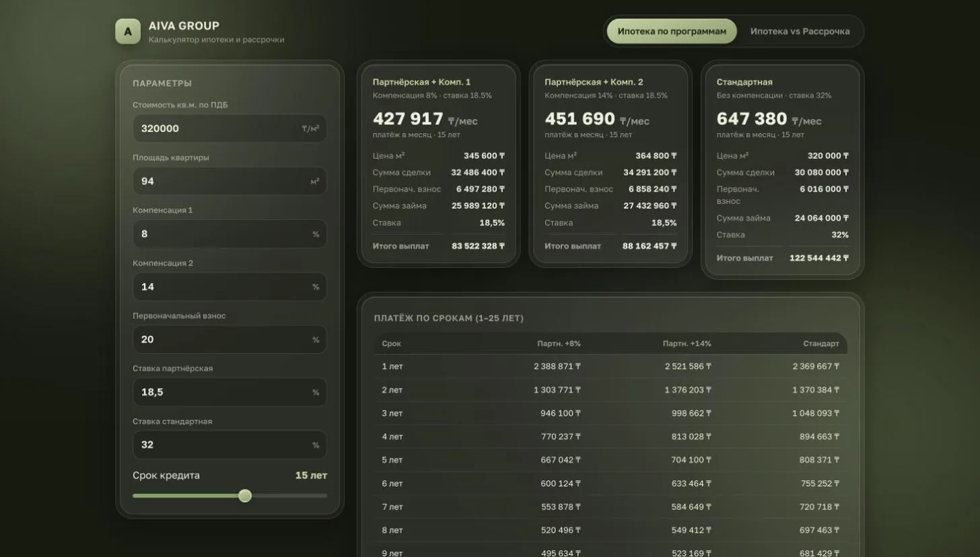Image resolution: width=980 pixels, height=557 pixels.
Task: Select the 5 лет table row
Action: [610, 460]
